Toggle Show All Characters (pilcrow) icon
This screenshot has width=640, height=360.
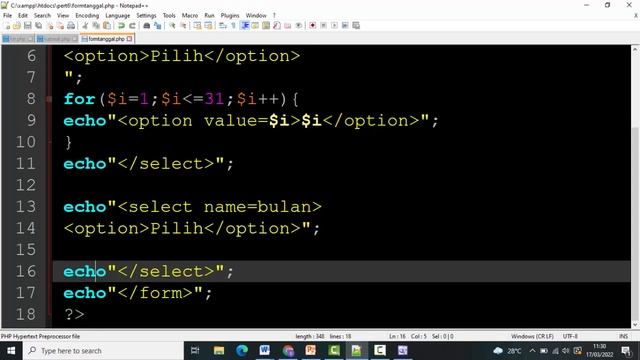click(x=233, y=25)
